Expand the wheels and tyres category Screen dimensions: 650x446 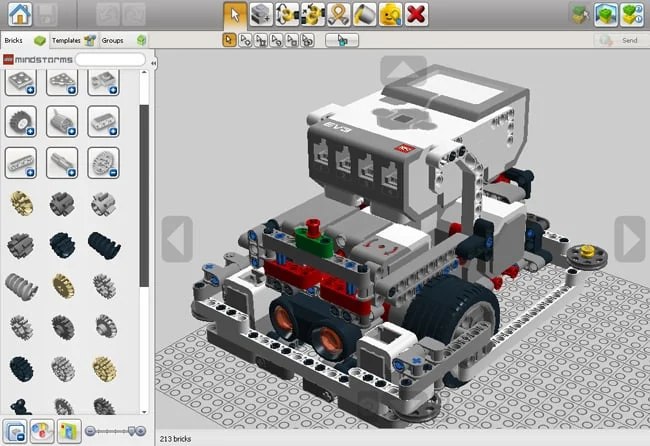[x=21, y=121]
